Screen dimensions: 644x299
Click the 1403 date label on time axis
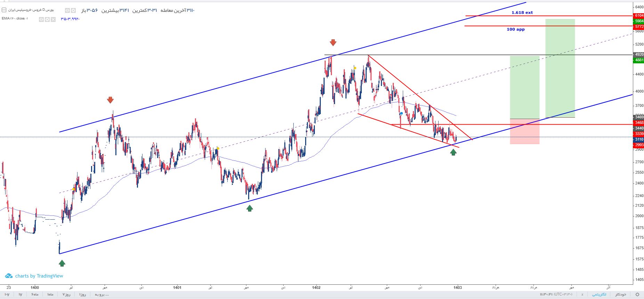tap(458, 288)
